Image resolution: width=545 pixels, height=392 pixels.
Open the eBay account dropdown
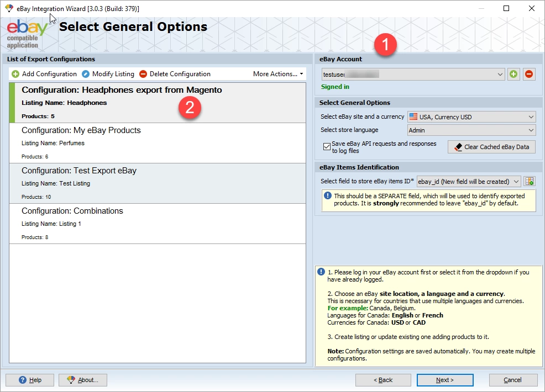(x=413, y=75)
